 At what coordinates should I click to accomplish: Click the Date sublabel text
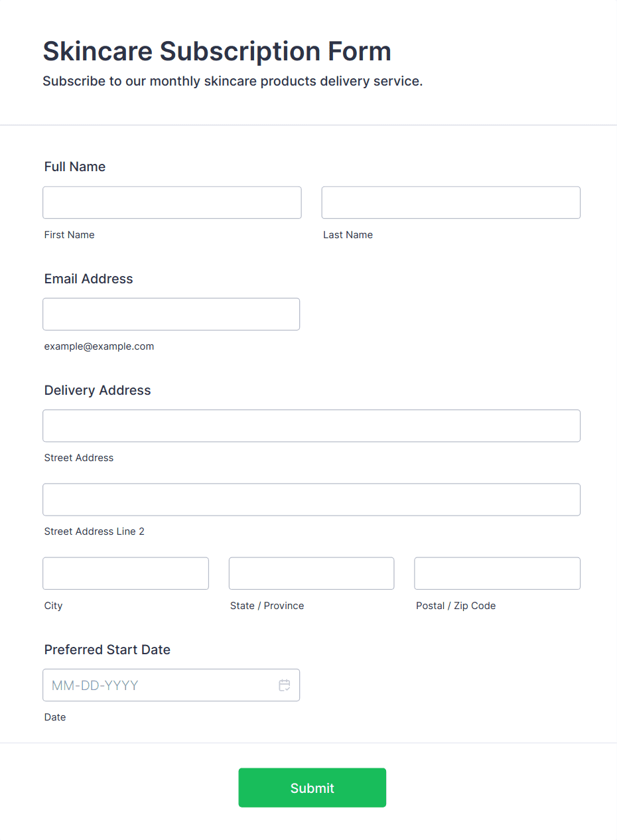[x=55, y=717]
